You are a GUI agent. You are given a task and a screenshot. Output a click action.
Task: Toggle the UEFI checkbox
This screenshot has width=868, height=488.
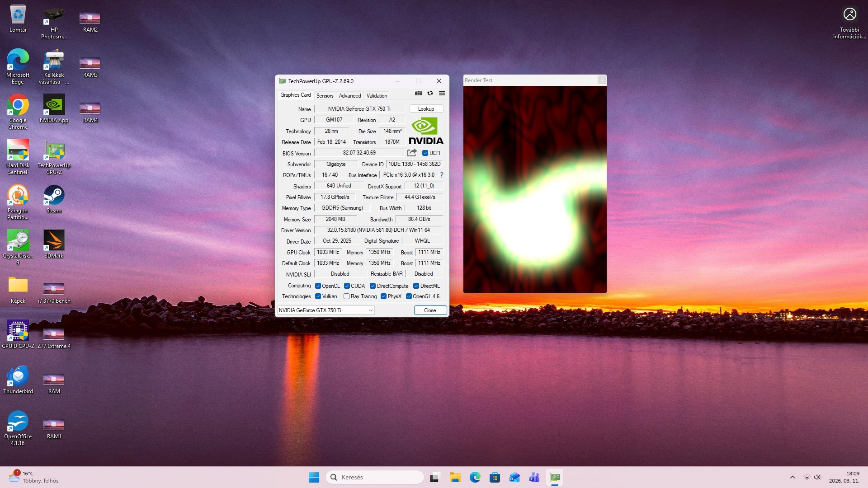[425, 153]
